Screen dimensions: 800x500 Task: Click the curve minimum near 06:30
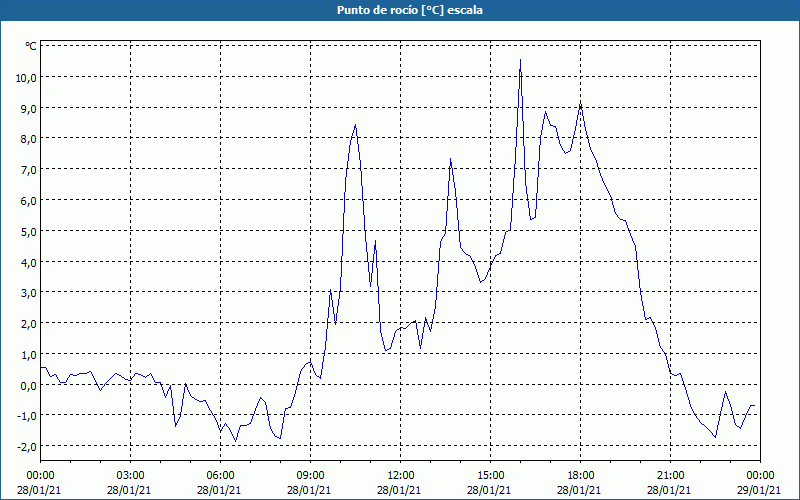[x=236, y=441]
